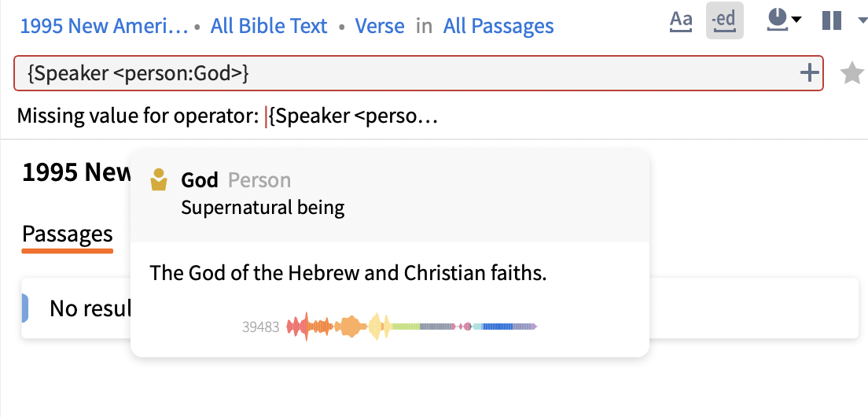868x417 pixels.
Task: Change the Verse search unit
Action: point(380,26)
